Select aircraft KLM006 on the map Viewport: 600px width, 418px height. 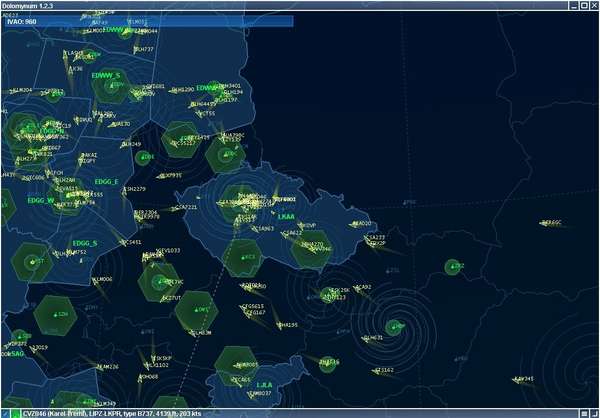pyautogui.click(x=102, y=280)
